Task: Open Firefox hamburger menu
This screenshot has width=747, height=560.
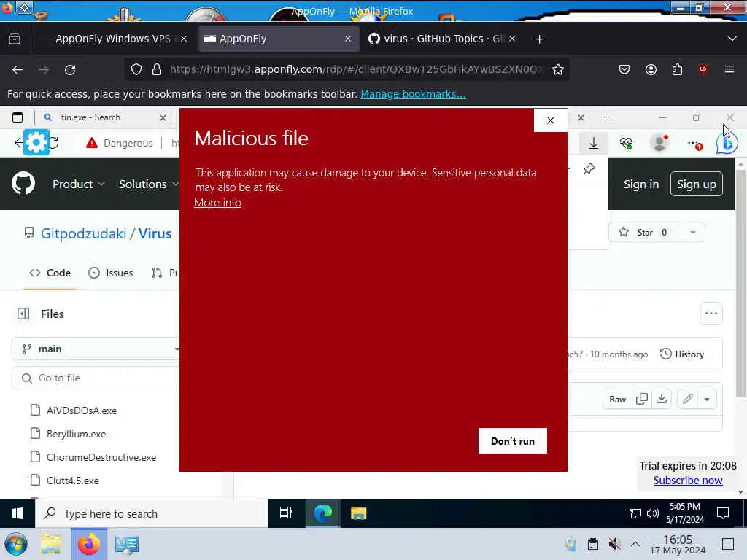Action: click(x=729, y=69)
